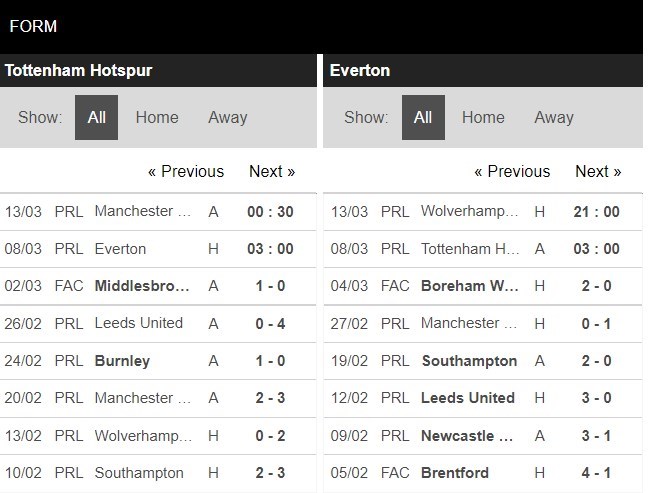Open Tottenham's Southampton 2 - 3 match
Screen dimensions: 649x493
click(139, 472)
